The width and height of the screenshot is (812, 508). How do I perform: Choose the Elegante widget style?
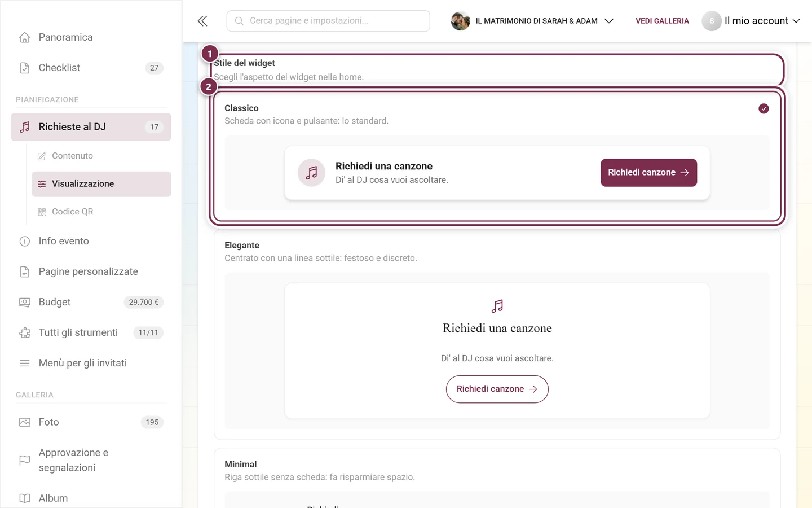click(x=497, y=335)
